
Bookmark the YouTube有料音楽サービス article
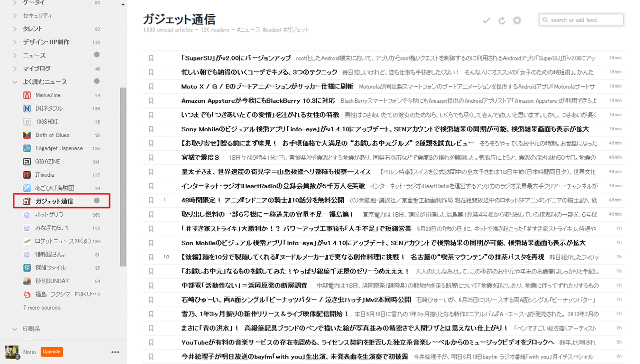click(x=151, y=343)
